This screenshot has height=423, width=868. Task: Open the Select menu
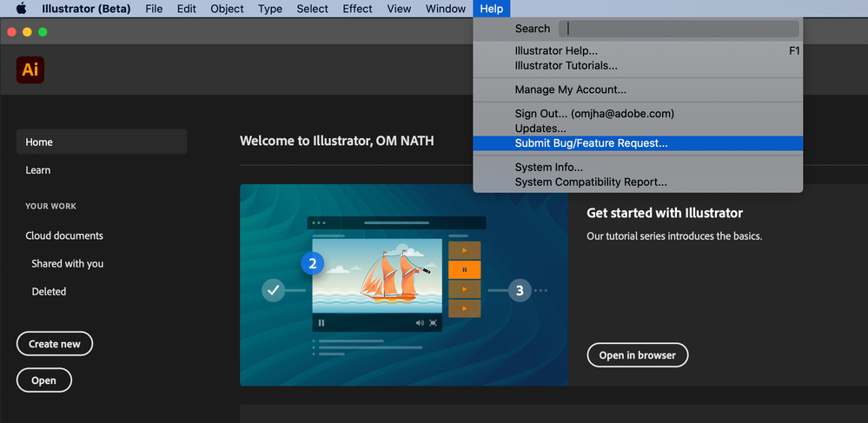coord(312,9)
